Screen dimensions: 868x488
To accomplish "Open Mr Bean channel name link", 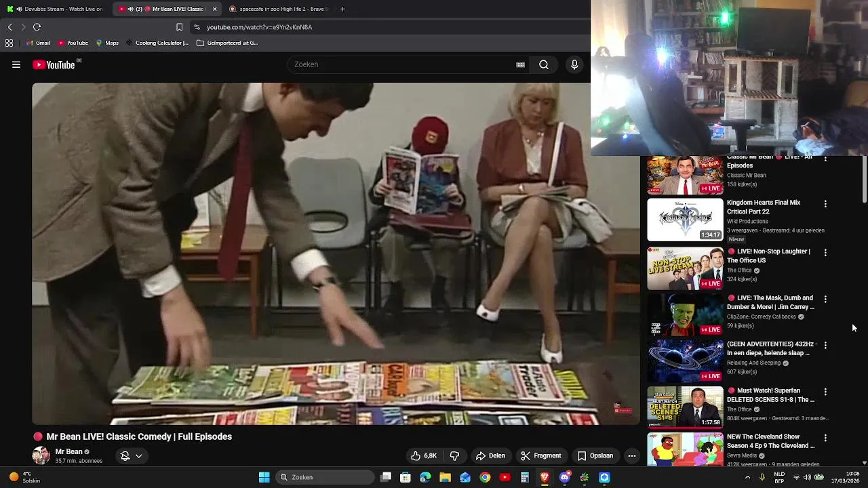I will point(68,451).
